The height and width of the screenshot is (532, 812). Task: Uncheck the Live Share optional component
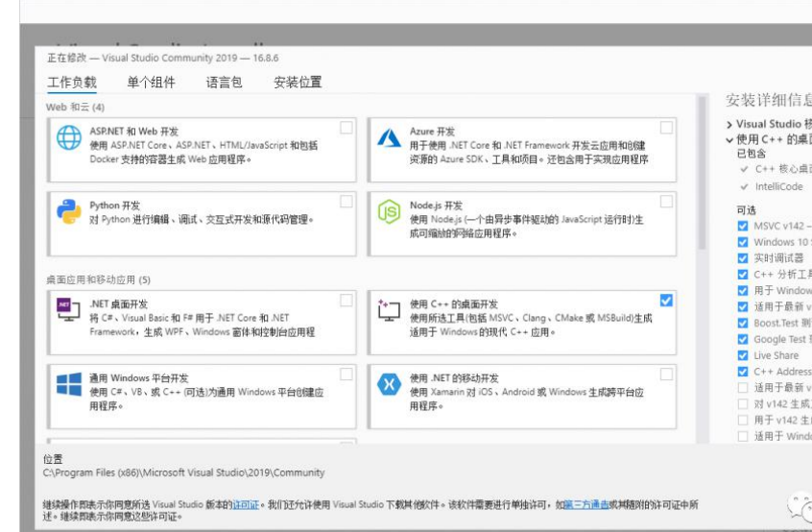[743, 355]
